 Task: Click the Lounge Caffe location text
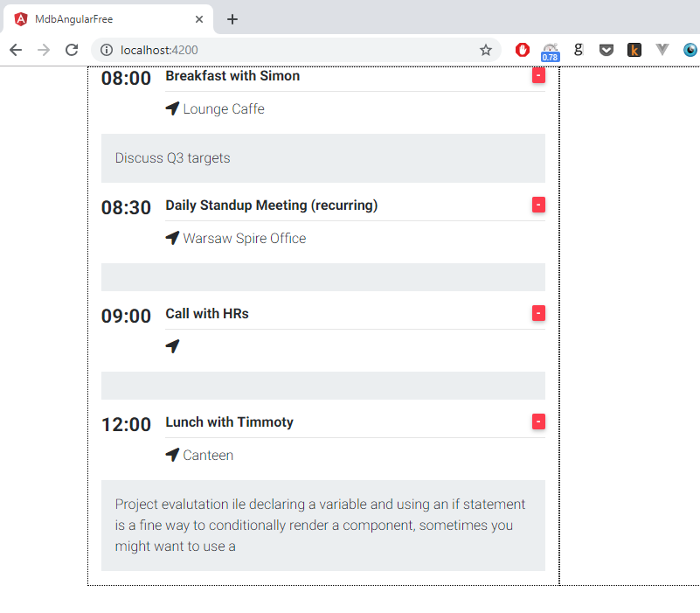coord(224,109)
